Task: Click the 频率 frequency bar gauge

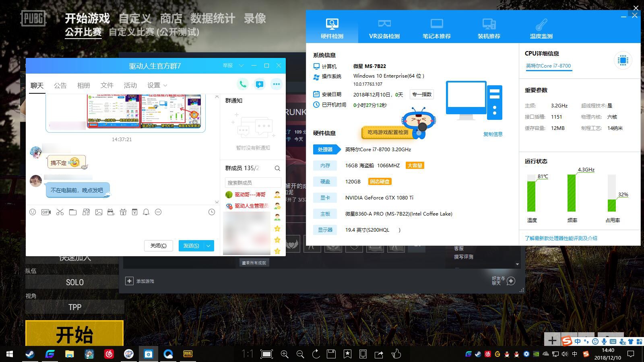Action: point(572,193)
